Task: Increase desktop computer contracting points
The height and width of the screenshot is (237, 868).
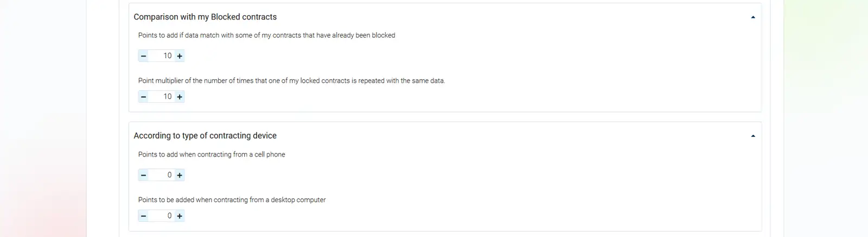Action: (180, 216)
